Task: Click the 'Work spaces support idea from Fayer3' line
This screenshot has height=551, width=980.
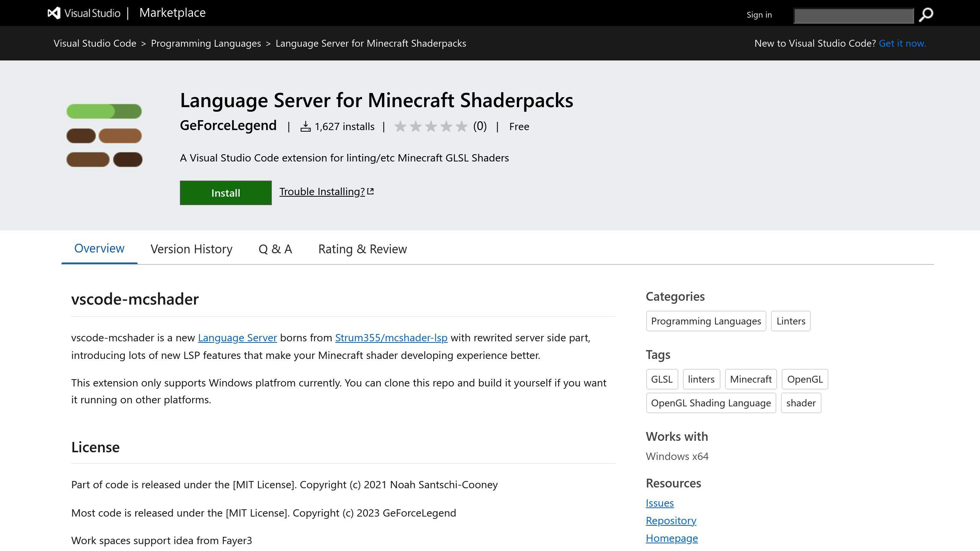Action: (x=162, y=540)
